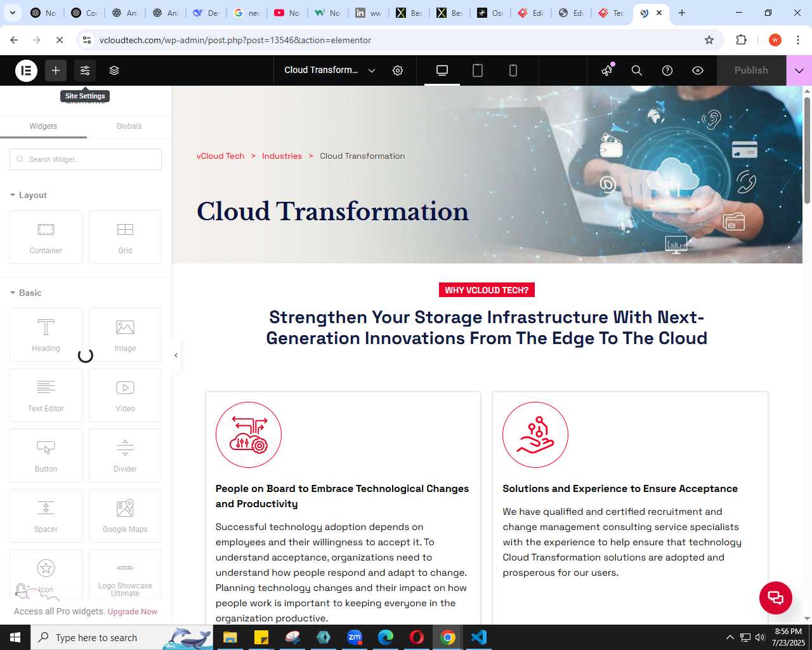Open the Chrome extensions puzzle icon
Screen dimensions: 812x650
[741, 40]
